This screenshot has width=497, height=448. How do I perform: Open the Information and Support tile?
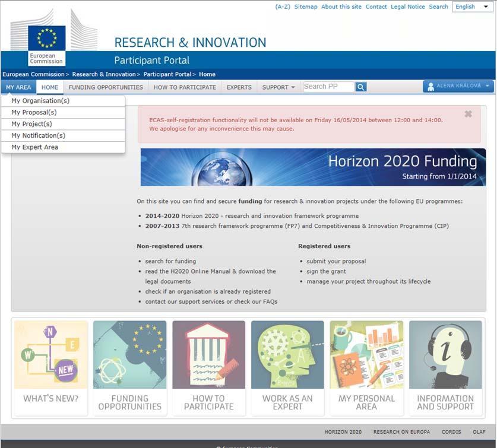pyautogui.click(x=445, y=368)
